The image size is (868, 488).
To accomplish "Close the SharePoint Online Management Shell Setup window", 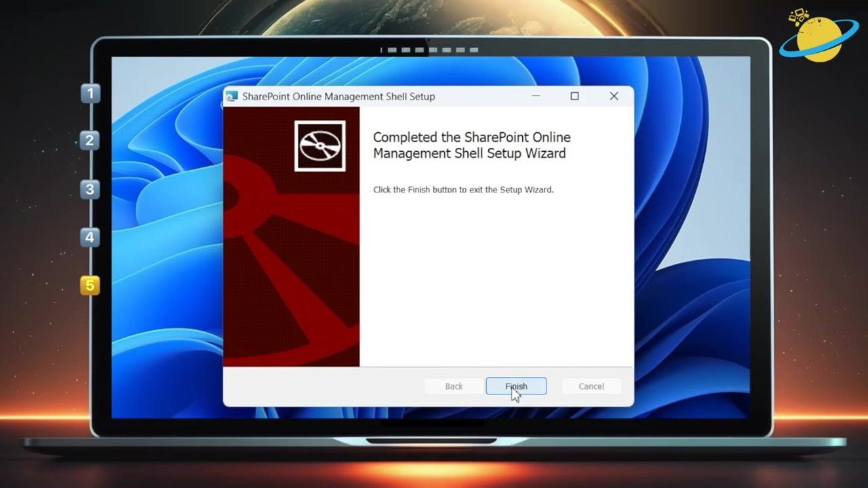I will click(x=614, y=96).
